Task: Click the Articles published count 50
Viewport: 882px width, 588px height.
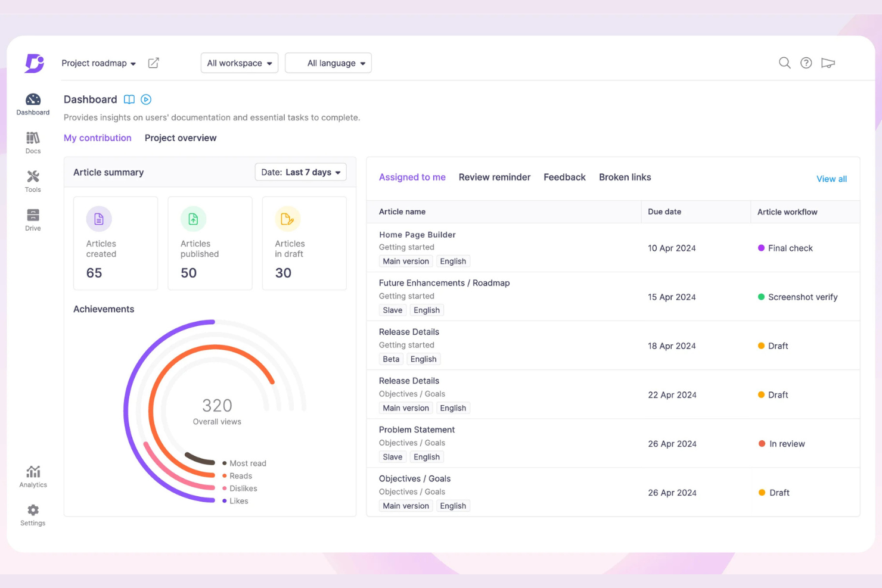Action: pos(188,273)
